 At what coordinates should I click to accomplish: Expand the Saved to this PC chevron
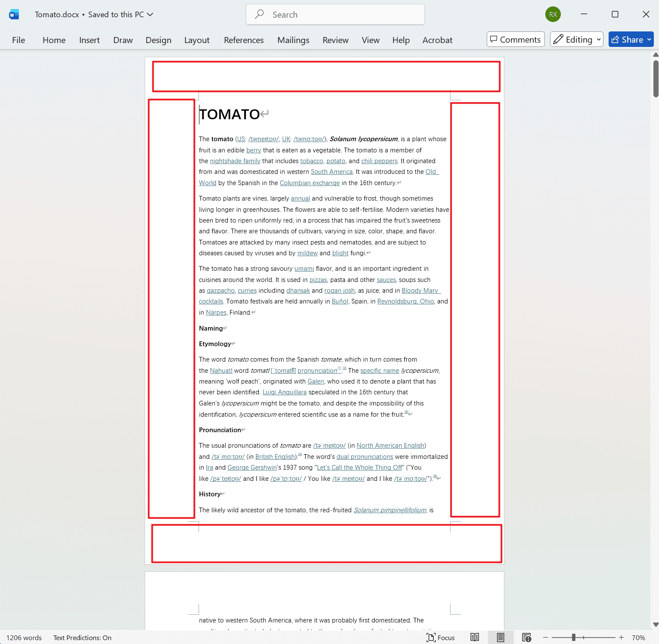(x=150, y=14)
